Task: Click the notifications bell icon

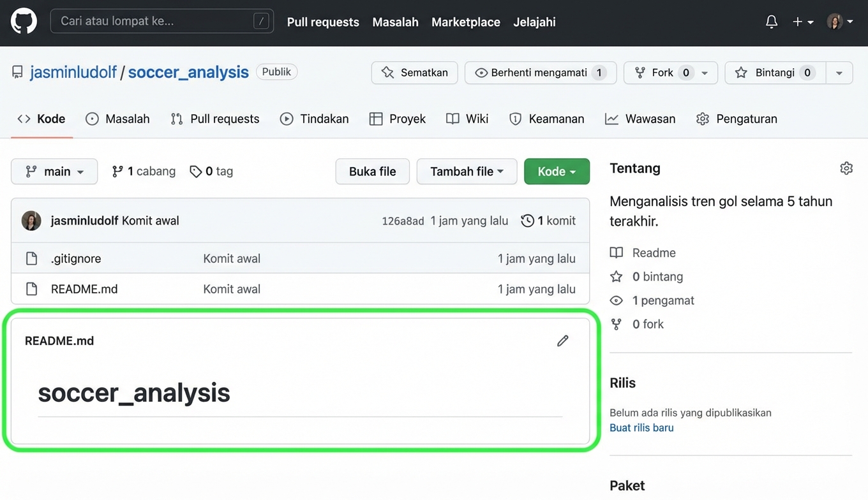Action: pos(771,22)
